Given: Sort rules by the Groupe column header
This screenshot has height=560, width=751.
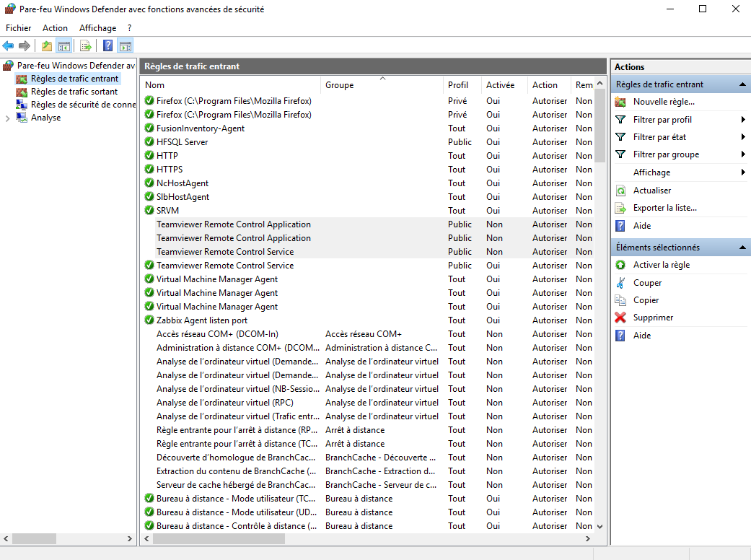Looking at the screenshot, I should click(382, 84).
